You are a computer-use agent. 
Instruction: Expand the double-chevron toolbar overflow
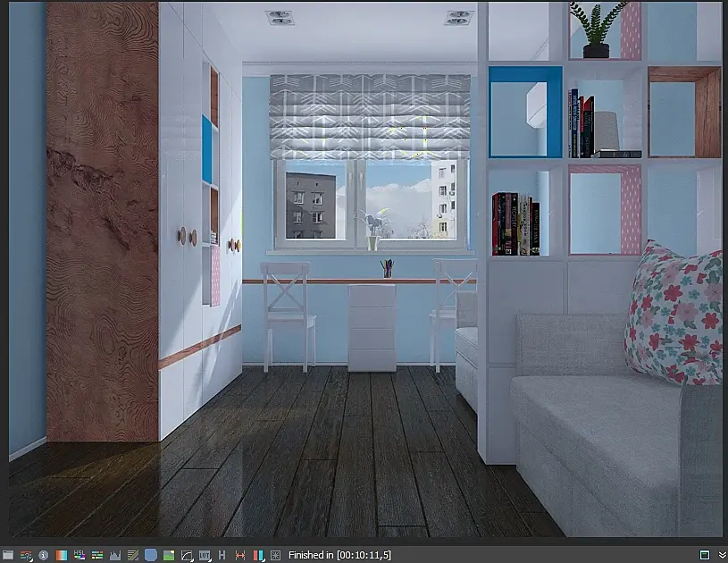pyautogui.click(x=722, y=555)
